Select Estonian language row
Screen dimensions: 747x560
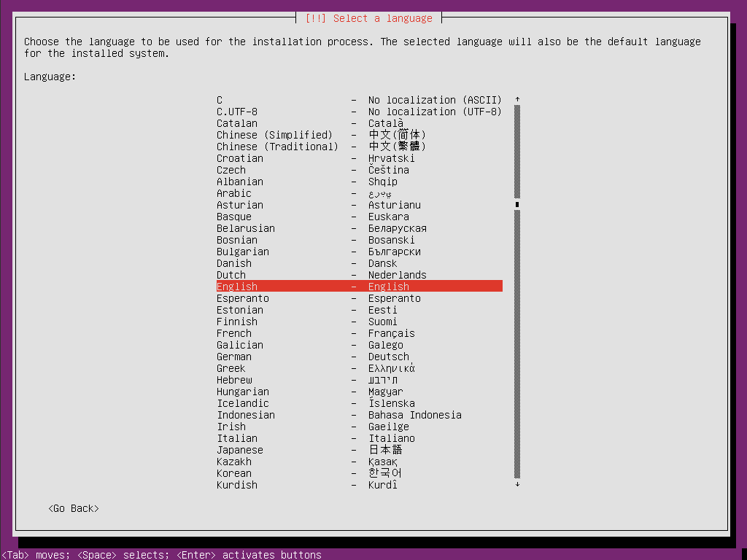tap(359, 310)
